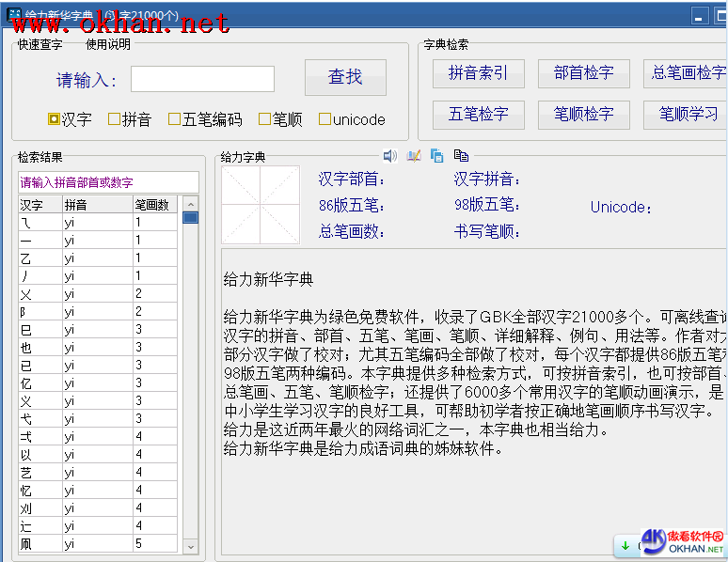This screenshot has height=562, width=728.
Task: Select the 阝 character row
Action: click(98, 312)
